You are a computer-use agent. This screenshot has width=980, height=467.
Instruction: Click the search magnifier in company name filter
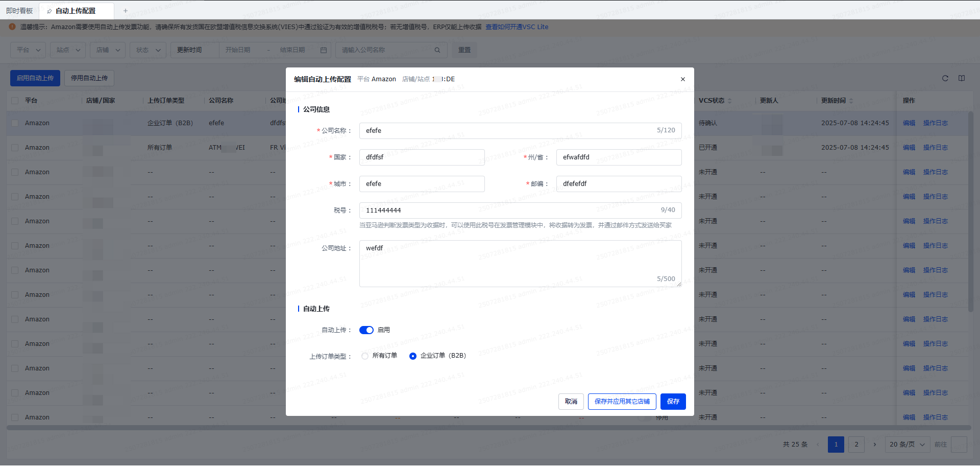[437, 50]
